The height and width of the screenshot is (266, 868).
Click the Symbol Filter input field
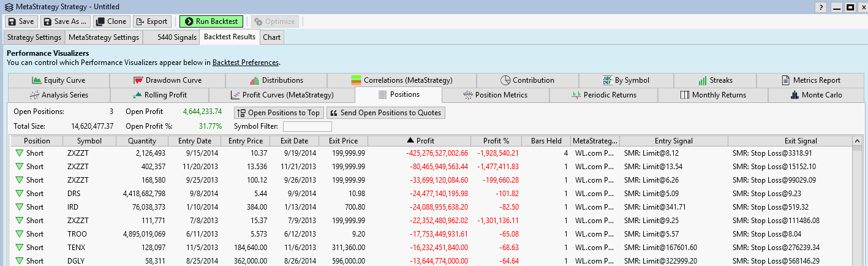coord(307,126)
